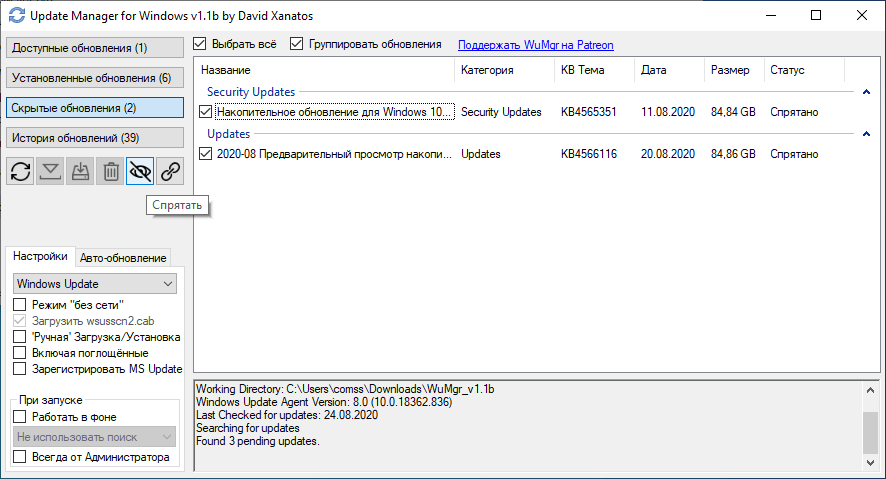Open the Windows Update source dropdown

click(x=95, y=284)
